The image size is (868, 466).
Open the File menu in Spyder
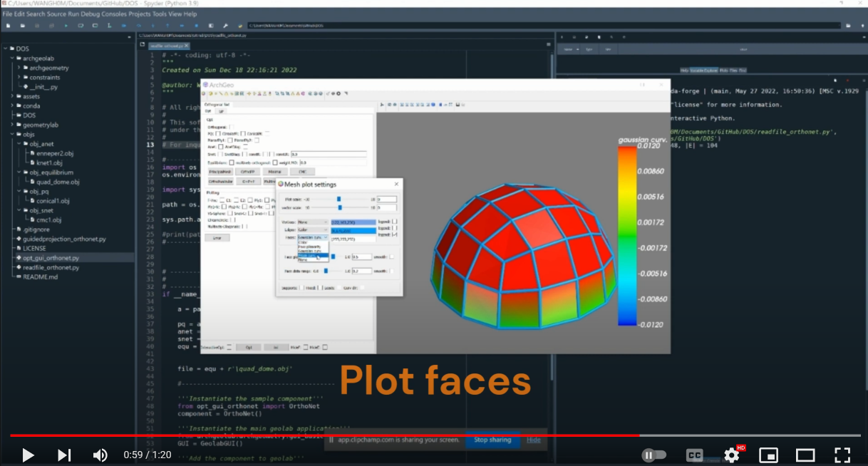[9, 14]
